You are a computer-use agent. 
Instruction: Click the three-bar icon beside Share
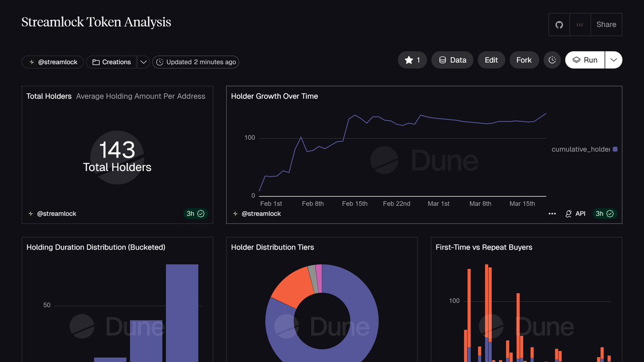[x=580, y=25]
